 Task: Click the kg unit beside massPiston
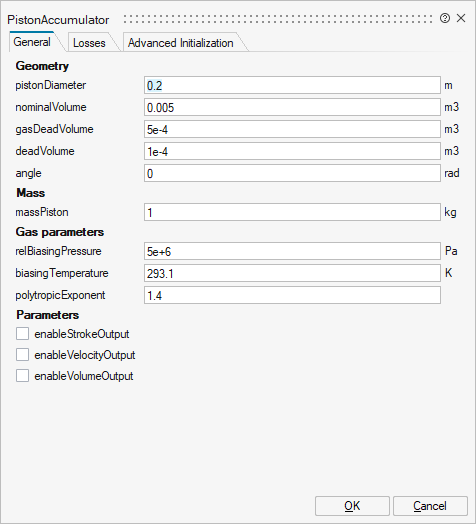click(450, 213)
